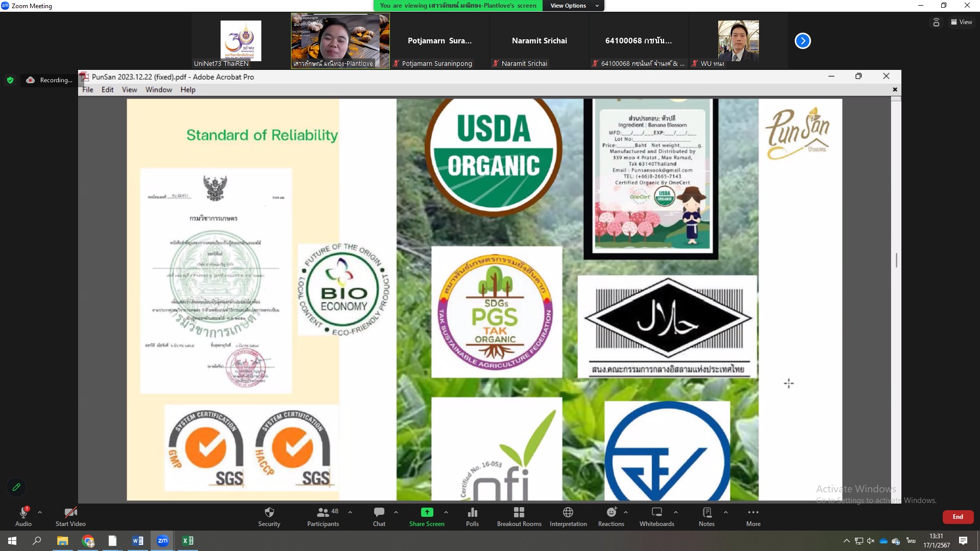Expand the audio settings arrow

pyautogui.click(x=40, y=512)
